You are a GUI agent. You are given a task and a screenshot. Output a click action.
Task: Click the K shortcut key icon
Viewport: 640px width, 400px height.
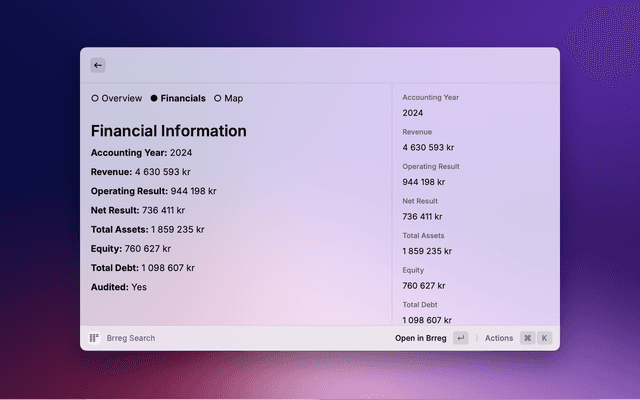click(544, 338)
